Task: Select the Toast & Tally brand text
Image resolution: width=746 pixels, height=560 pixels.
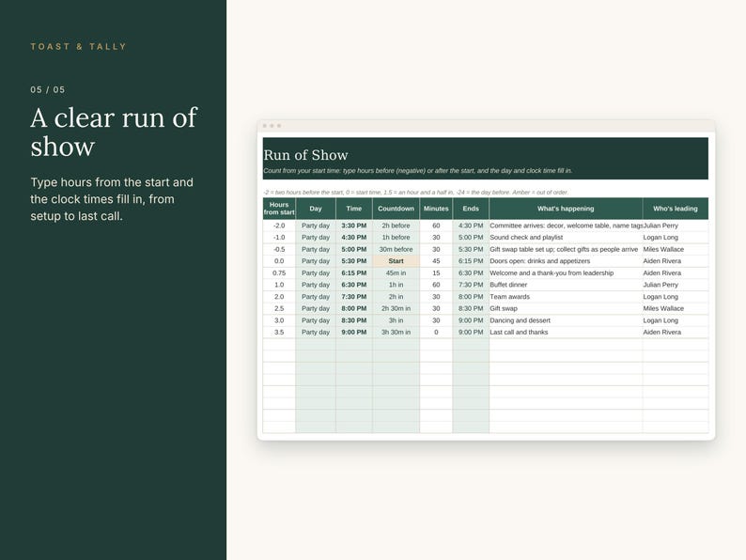Action: [x=79, y=47]
